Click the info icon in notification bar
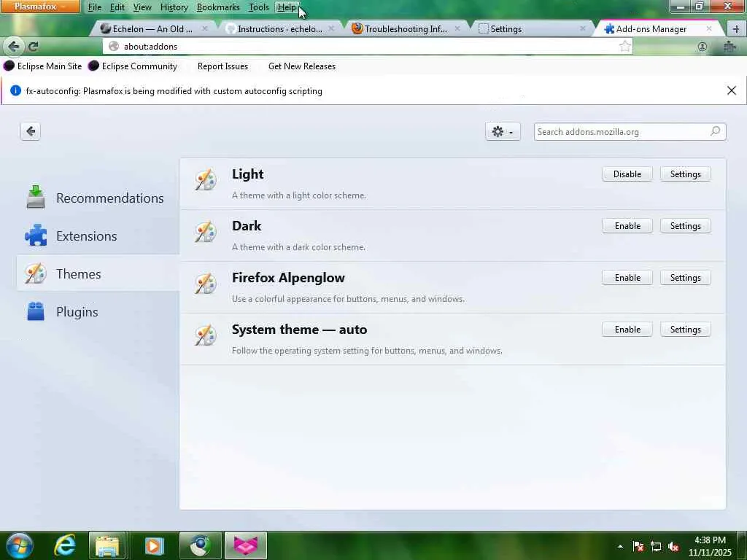The height and width of the screenshot is (560, 747). click(x=16, y=90)
